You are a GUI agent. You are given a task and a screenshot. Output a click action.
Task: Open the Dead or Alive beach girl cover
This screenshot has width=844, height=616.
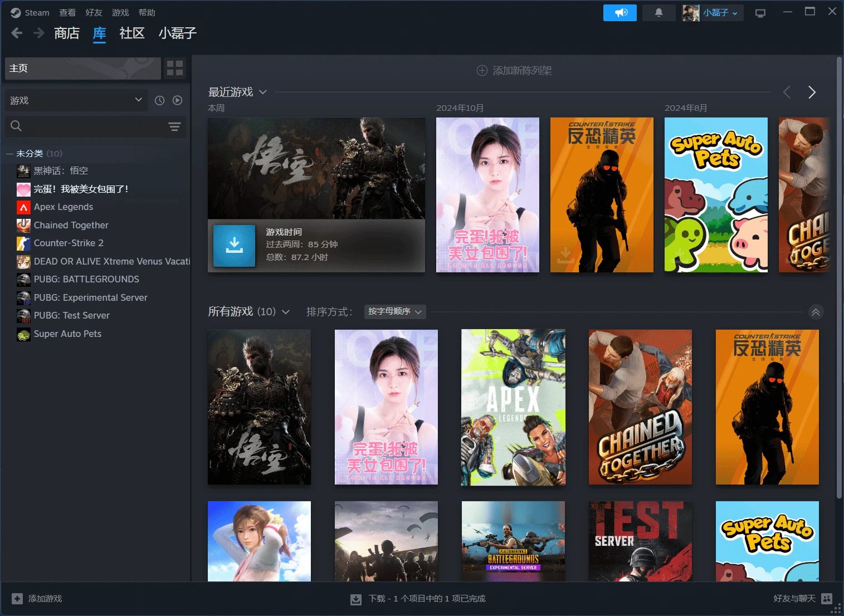pos(259,541)
